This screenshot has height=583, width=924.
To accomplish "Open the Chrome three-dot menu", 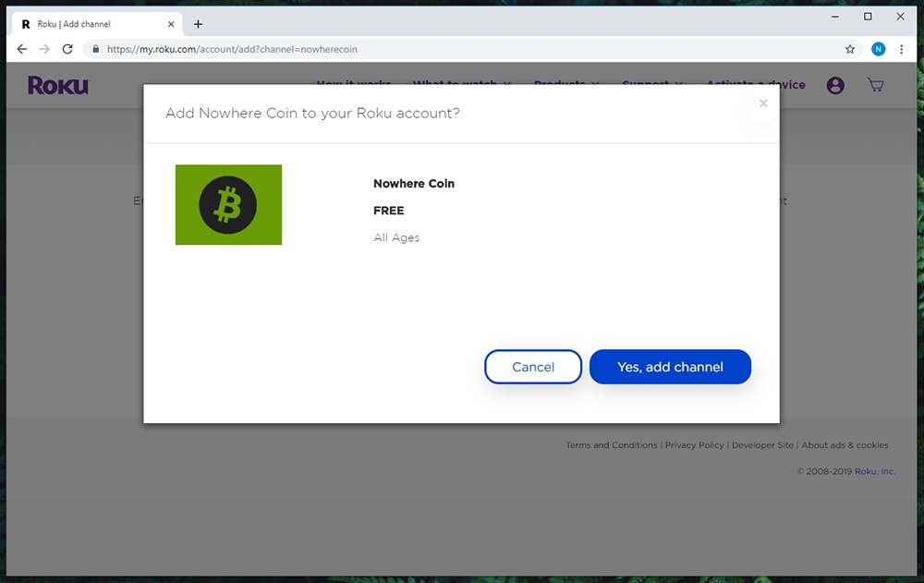I will pyautogui.click(x=901, y=49).
